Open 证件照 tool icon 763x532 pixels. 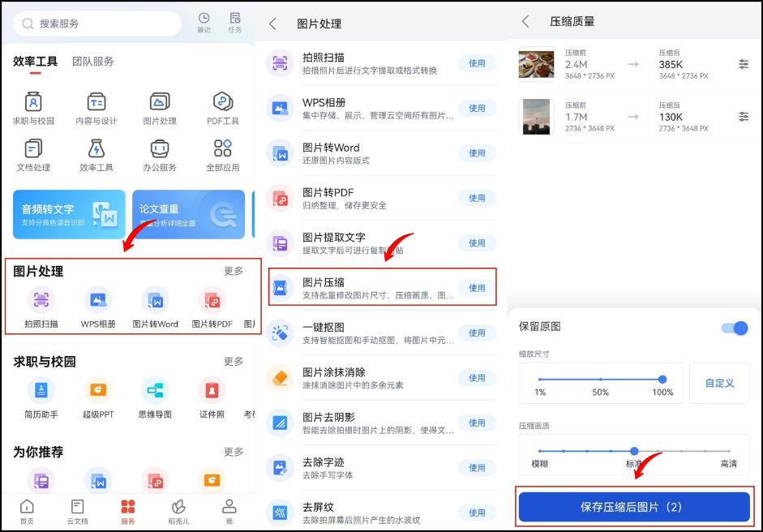pos(212,390)
